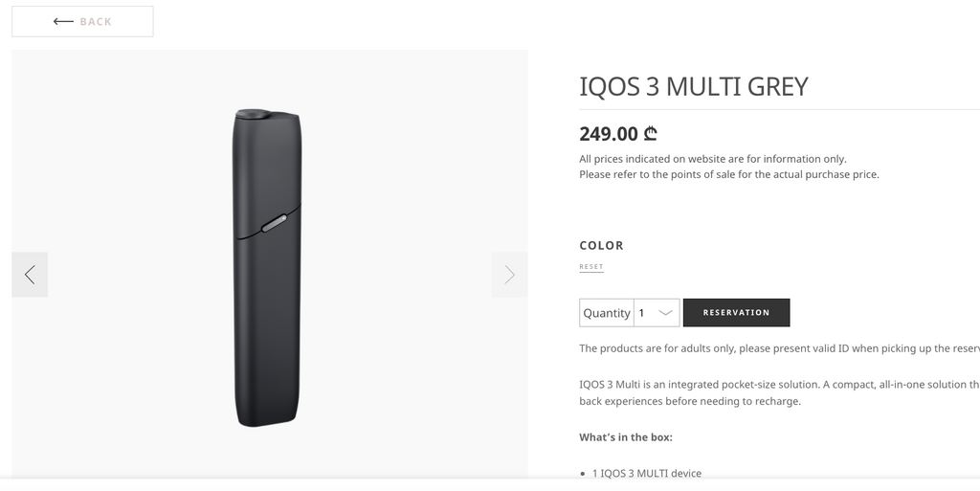The width and height of the screenshot is (980, 491).
Task: Click the Quantity label box
Action: tap(606, 312)
